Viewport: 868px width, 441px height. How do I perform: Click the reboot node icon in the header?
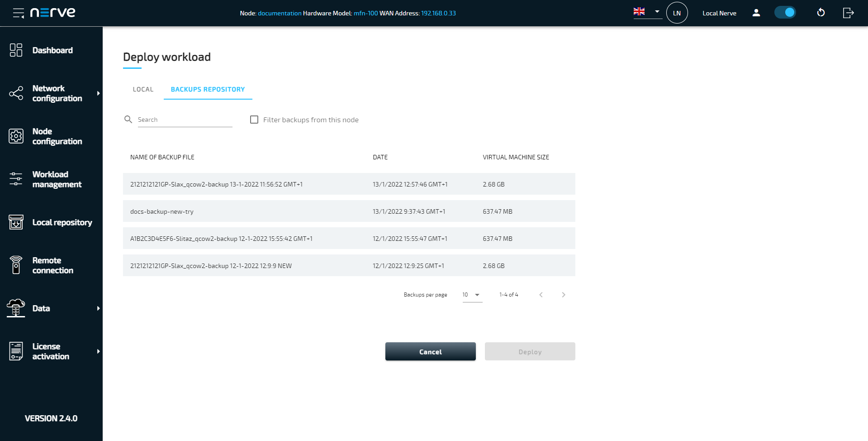pos(821,13)
